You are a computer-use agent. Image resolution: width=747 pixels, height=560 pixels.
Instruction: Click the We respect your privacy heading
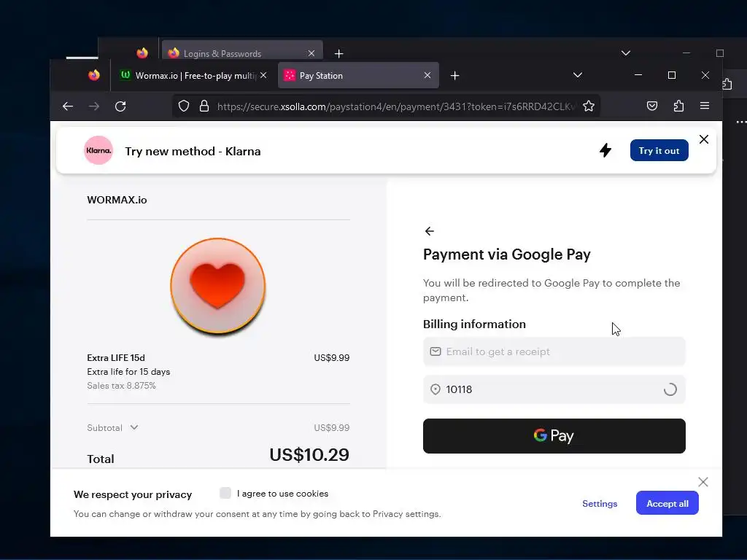[133, 495]
